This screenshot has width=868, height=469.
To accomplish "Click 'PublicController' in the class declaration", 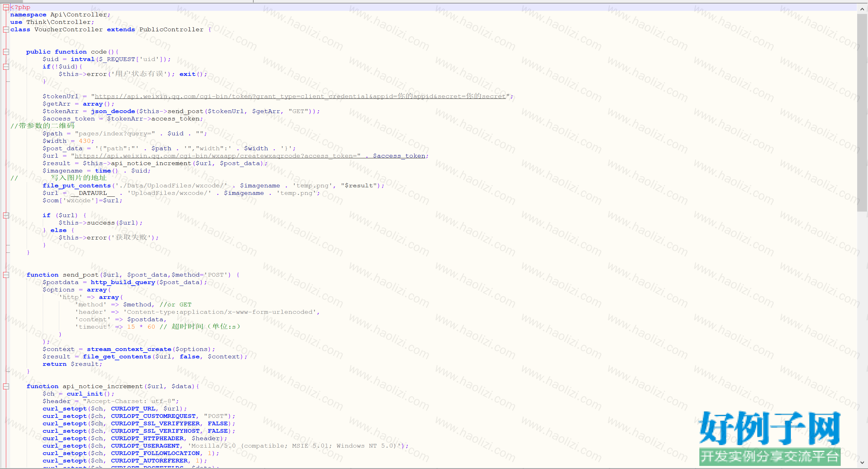I will coord(171,30).
